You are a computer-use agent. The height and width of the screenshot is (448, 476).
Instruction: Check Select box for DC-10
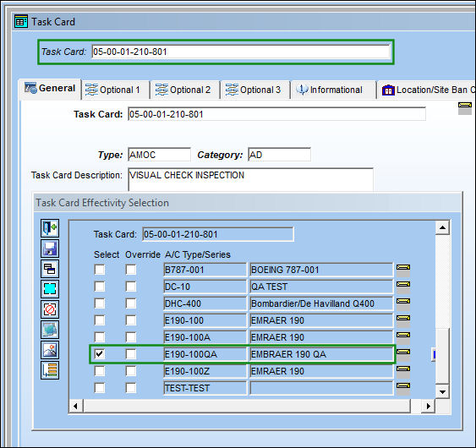(x=100, y=287)
